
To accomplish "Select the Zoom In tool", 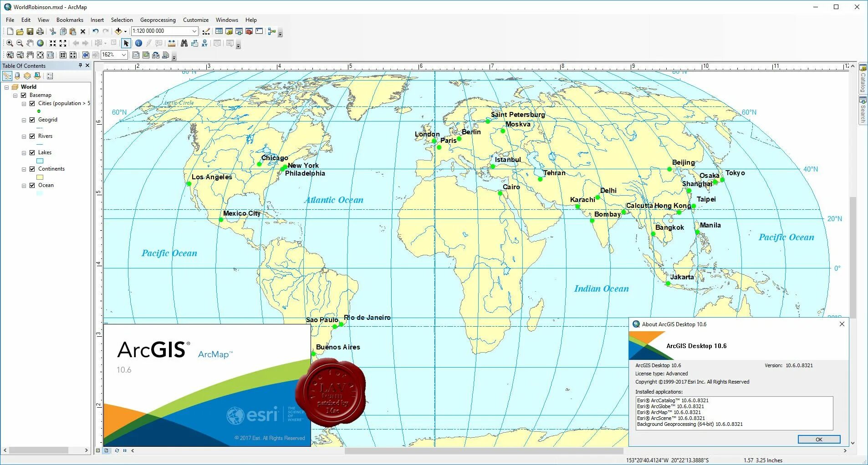I will pyautogui.click(x=10, y=43).
